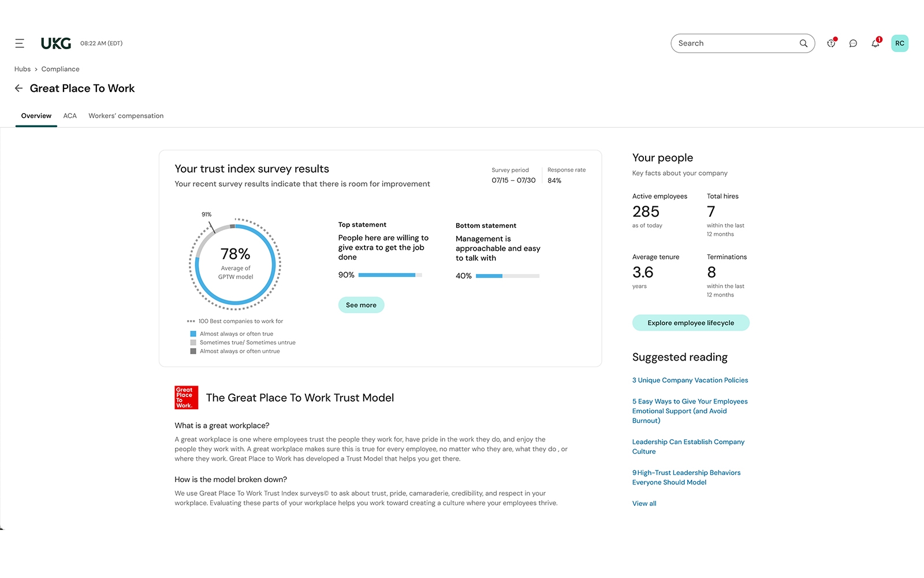The width and height of the screenshot is (924, 578).
Task: Click the search magnifier icon
Action: pyautogui.click(x=803, y=43)
